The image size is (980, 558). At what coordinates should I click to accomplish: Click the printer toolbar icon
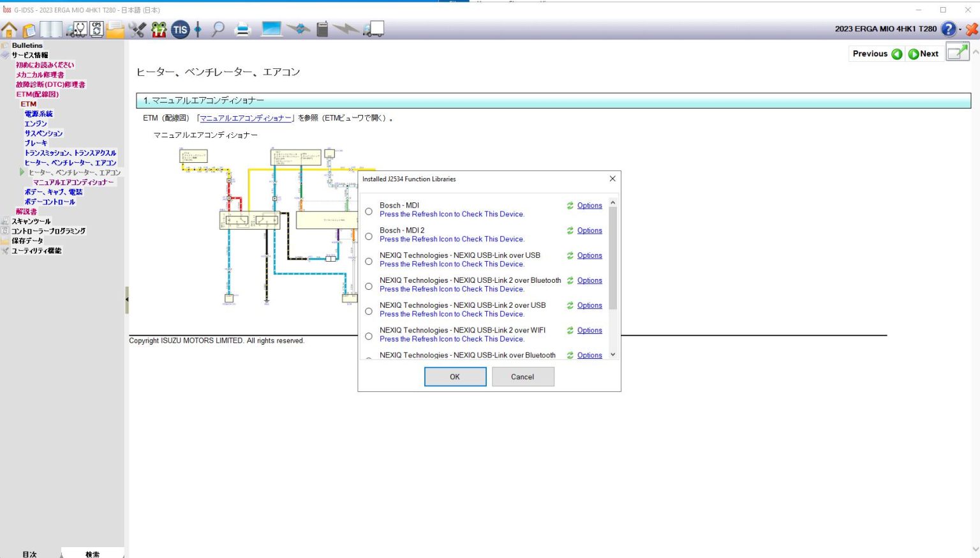click(x=243, y=29)
